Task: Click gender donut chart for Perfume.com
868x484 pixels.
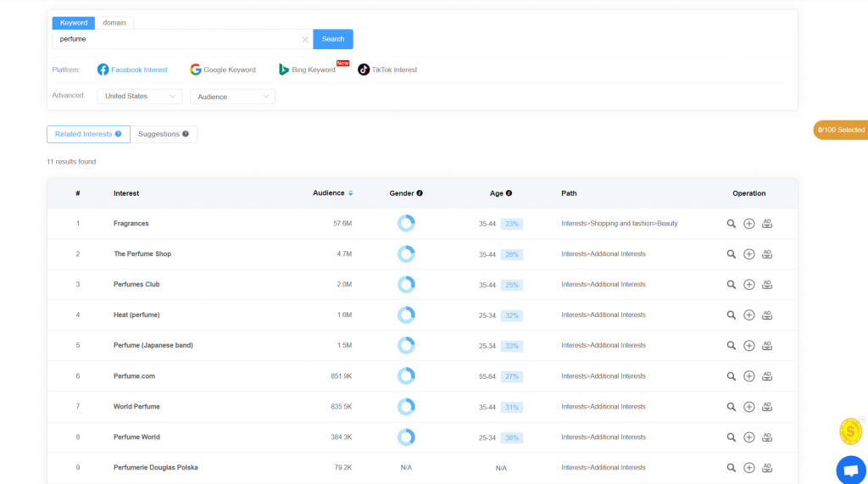Action: coord(406,376)
